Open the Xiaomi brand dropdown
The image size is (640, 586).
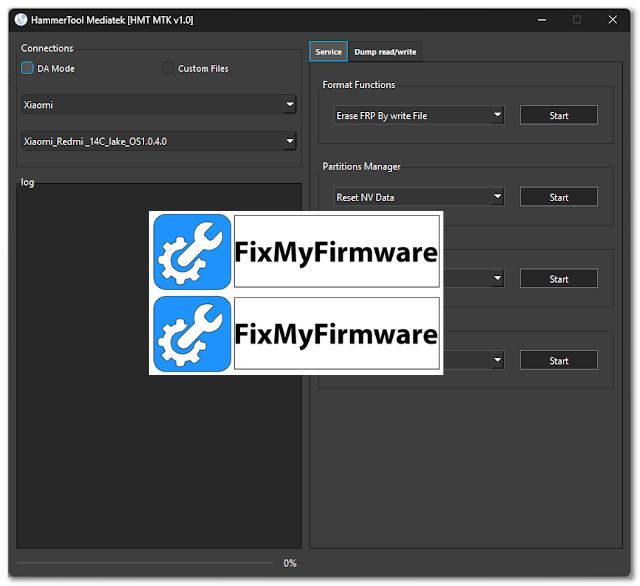[x=159, y=104]
